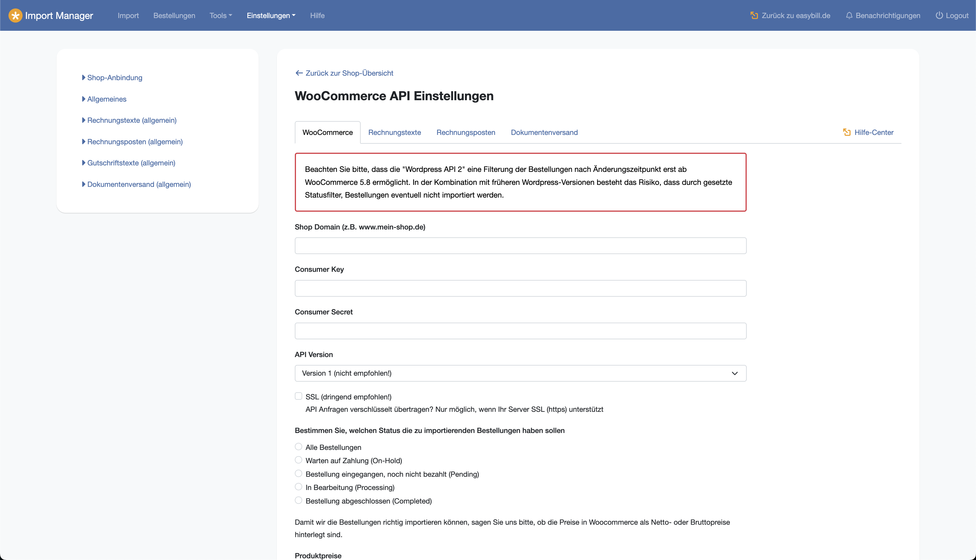Click the orange Hilfe-Center external link icon

coord(846,132)
